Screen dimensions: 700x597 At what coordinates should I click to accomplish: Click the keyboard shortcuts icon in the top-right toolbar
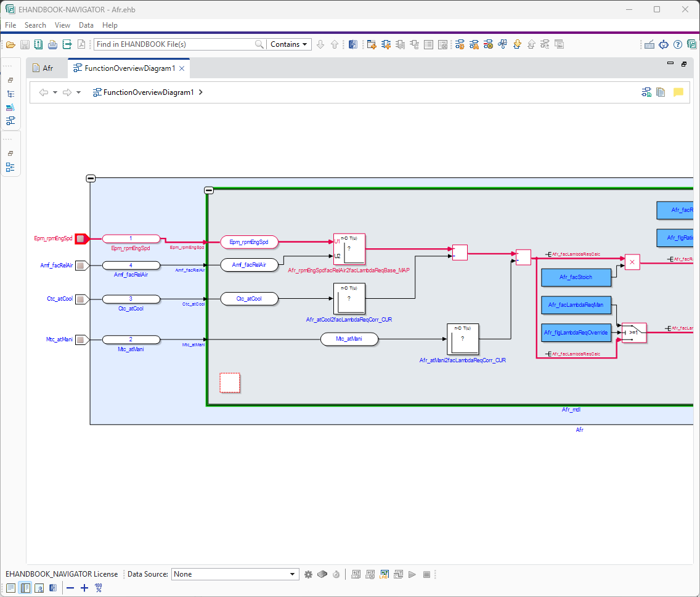649,44
